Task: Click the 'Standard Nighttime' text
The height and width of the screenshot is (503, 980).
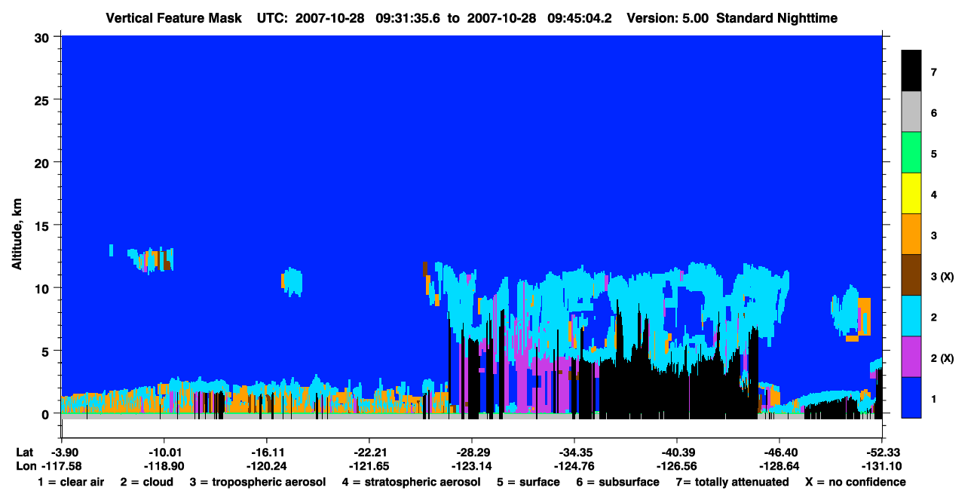Action: pos(777,18)
